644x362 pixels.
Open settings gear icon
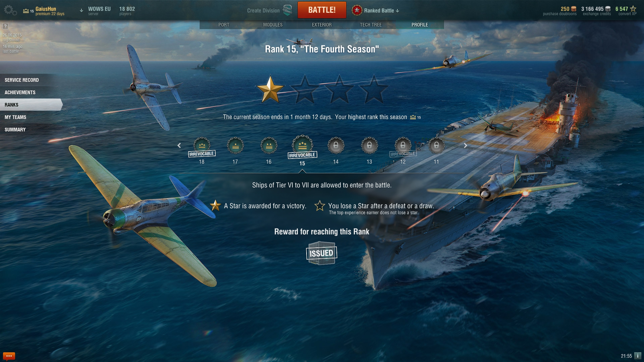point(10,10)
